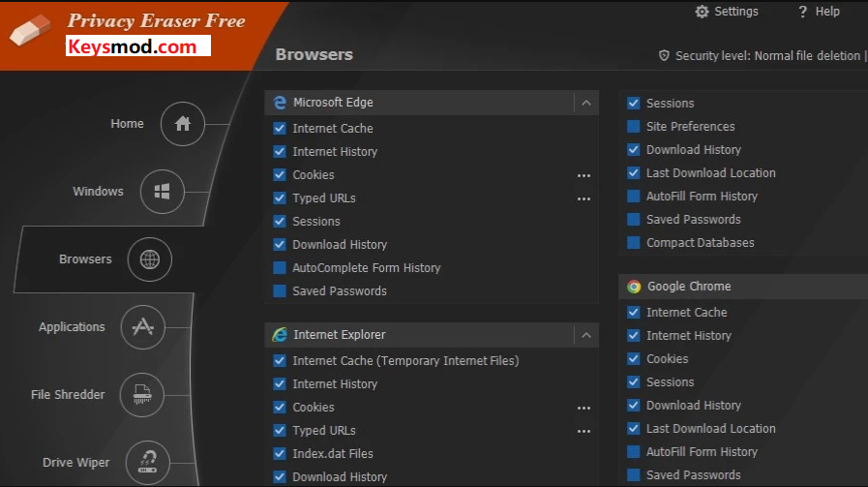The image size is (868, 487).
Task: Enable Compact Databases checkbox
Action: (x=633, y=243)
